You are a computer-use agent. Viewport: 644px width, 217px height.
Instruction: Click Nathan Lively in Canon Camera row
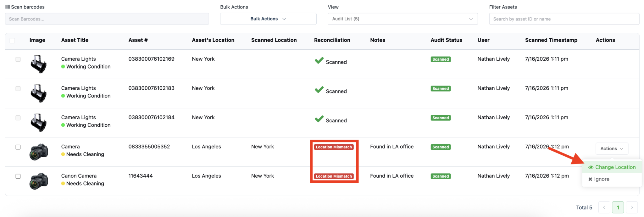point(494,176)
